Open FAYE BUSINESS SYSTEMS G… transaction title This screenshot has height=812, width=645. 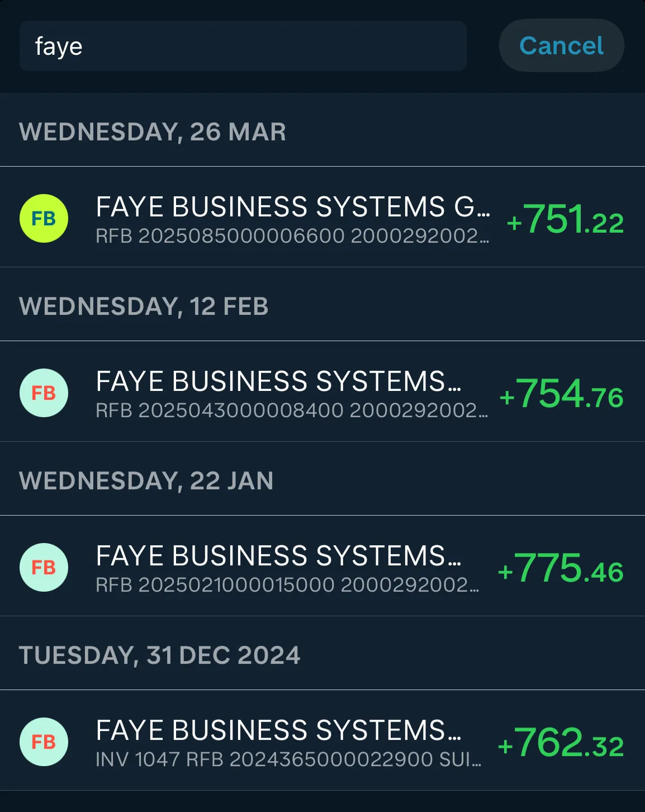tap(293, 207)
